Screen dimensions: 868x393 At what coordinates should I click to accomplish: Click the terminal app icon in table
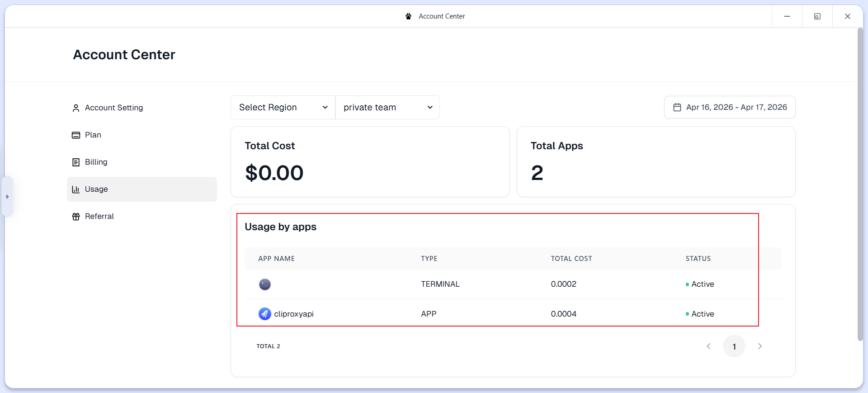click(x=265, y=284)
